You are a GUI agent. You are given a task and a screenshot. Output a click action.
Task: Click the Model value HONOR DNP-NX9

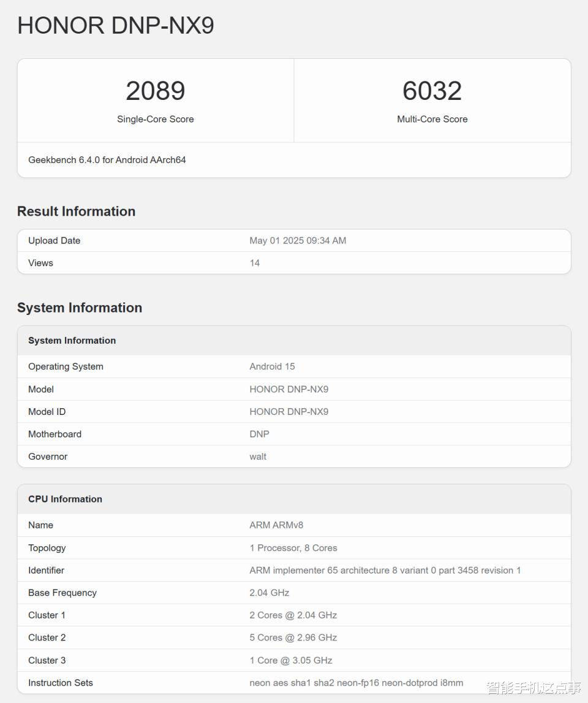click(288, 389)
